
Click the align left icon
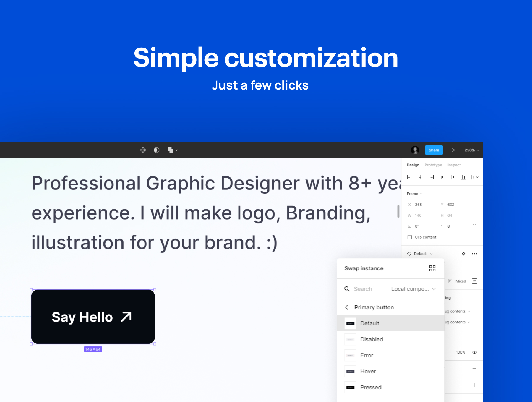tap(409, 177)
